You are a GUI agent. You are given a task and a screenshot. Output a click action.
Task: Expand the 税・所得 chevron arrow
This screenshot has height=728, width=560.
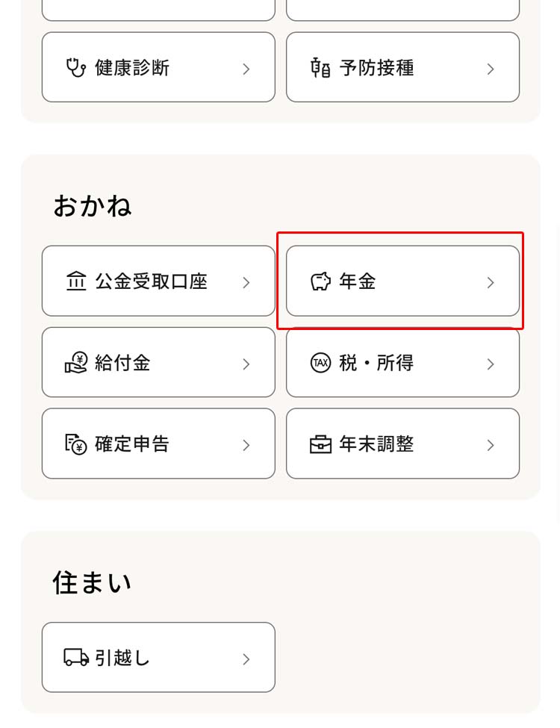tap(491, 364)
